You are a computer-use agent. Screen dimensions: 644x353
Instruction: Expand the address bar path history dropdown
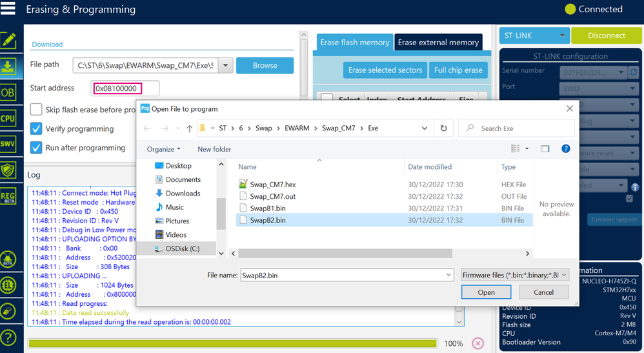click(424, 128)
